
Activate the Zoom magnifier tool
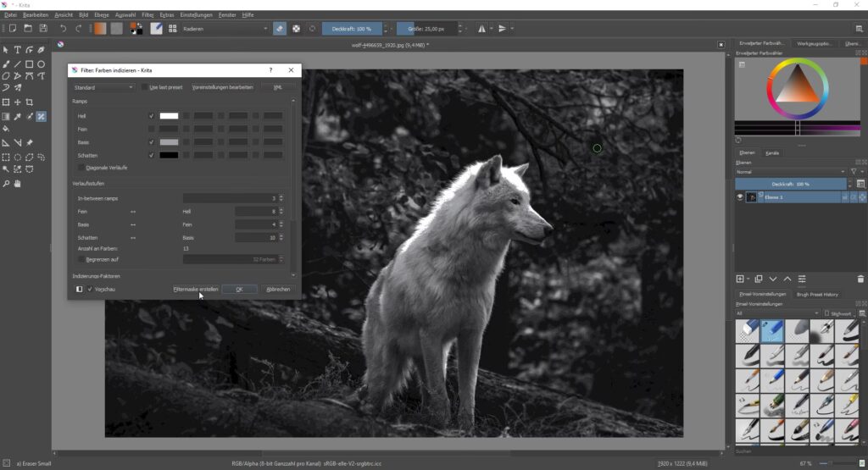coord(6,183)
